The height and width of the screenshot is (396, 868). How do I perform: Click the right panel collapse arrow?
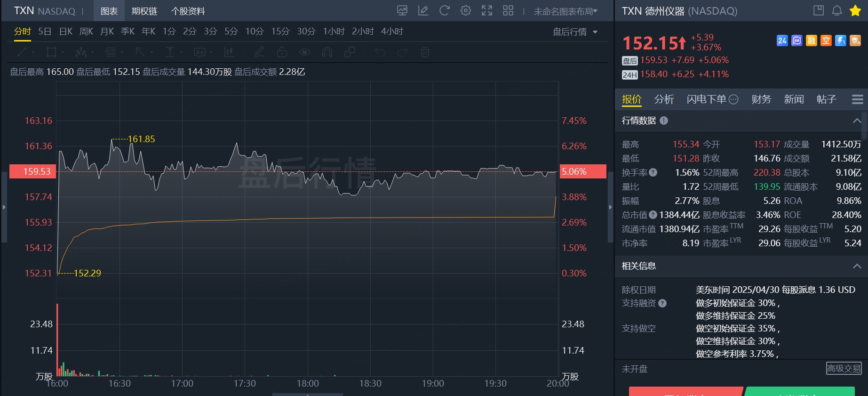click(x=611, y=207)
